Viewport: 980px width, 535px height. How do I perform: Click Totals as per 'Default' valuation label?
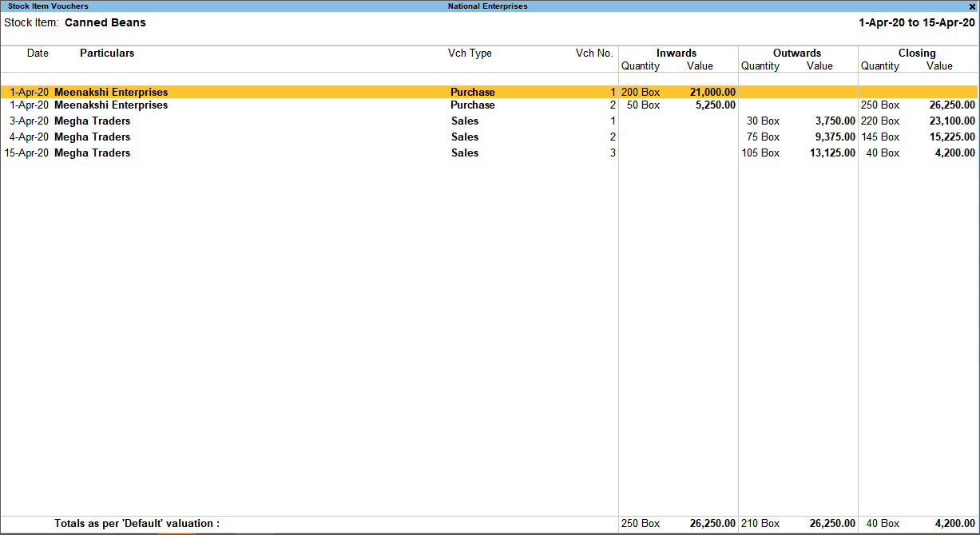click(137, 524)
